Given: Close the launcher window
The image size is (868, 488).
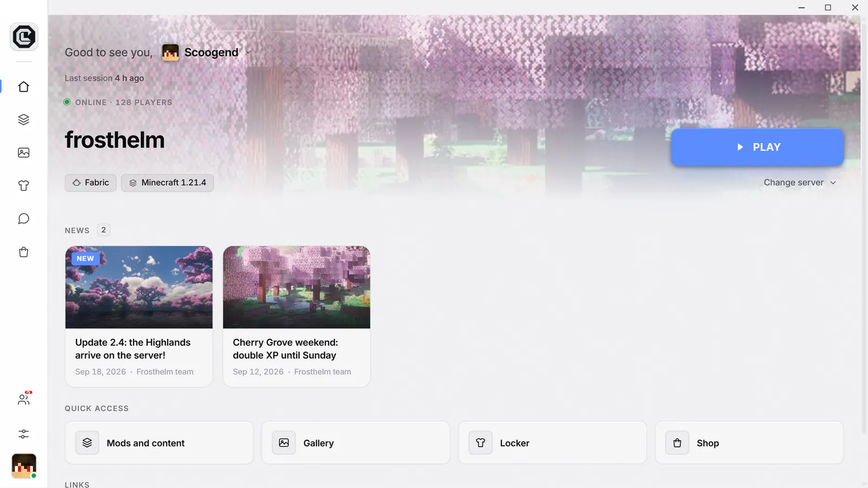Looking at the screenshot, I should [x=855, y=8].
